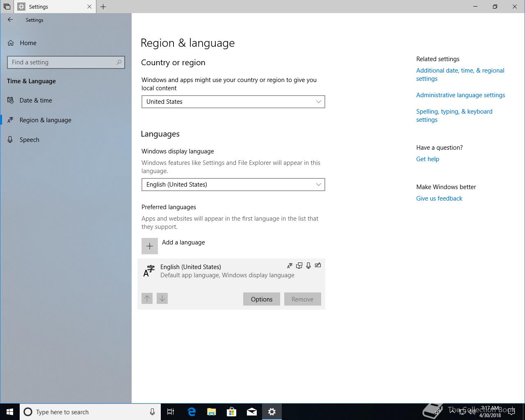The height and width of the screenshot is (420, 525).
Task: Open Administrative language settings link
Action: coord(461,95)
